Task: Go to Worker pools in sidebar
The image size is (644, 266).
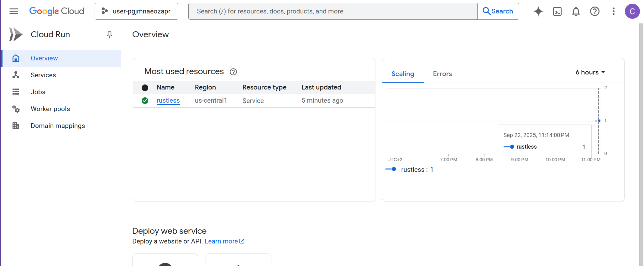Action: tap(50, 109)
